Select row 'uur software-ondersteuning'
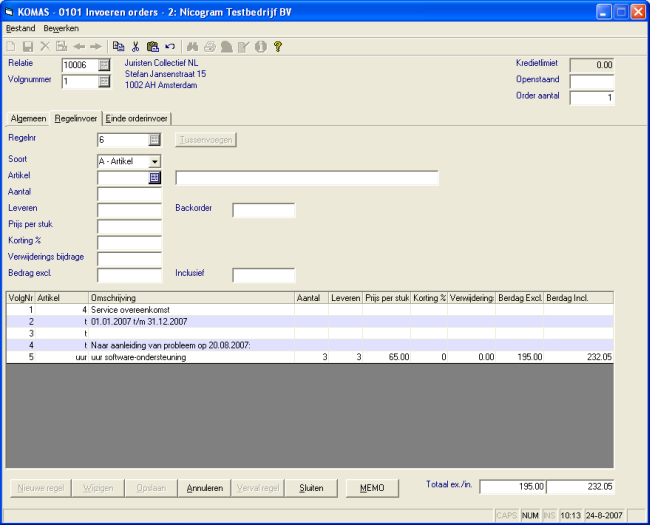 click(x=310, y=357)
